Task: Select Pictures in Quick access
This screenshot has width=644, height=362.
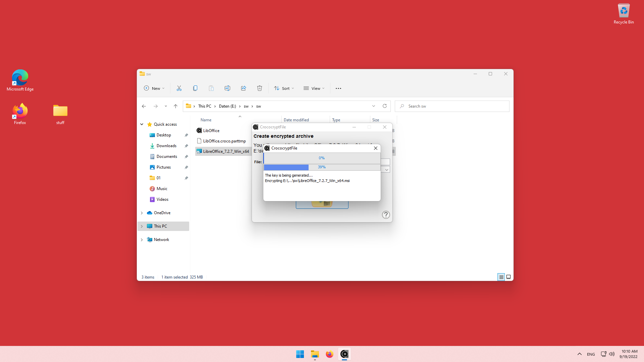Action: click(x=163, y=167)
